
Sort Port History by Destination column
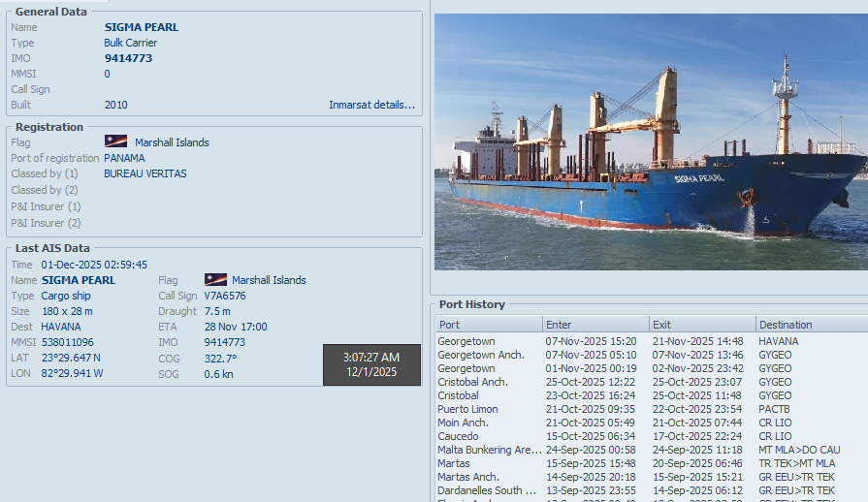pos(812,325)
